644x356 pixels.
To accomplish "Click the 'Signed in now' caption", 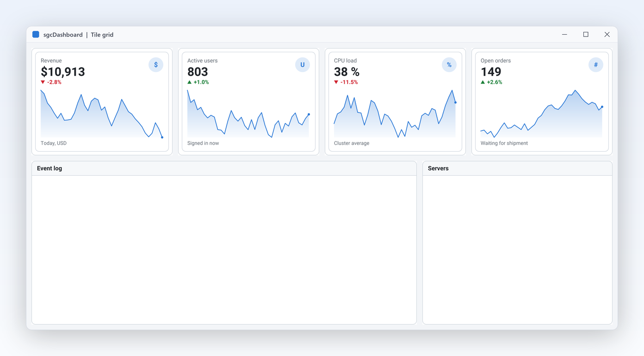I will (x=203, y=143).
